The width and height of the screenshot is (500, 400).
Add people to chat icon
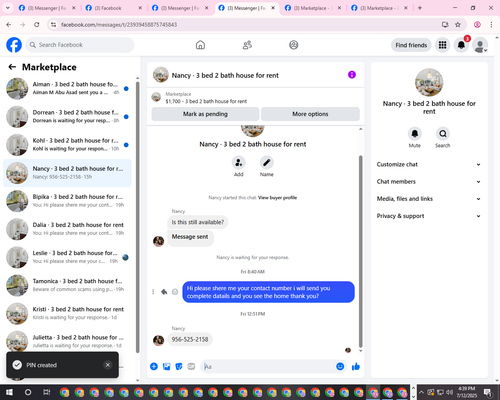click(239, 163)
